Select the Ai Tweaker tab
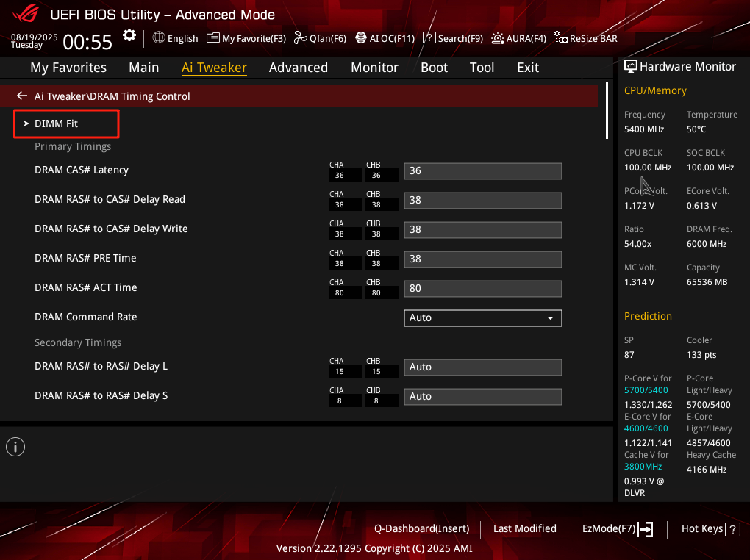The image size is (750, 560). coord(214,68)
